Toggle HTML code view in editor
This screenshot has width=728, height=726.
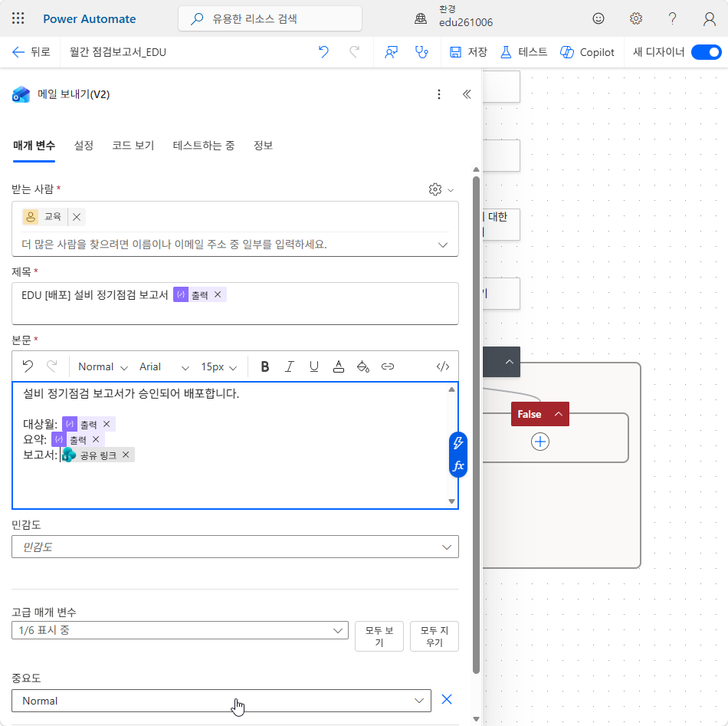pyautogui.click(x=443, y=366)
